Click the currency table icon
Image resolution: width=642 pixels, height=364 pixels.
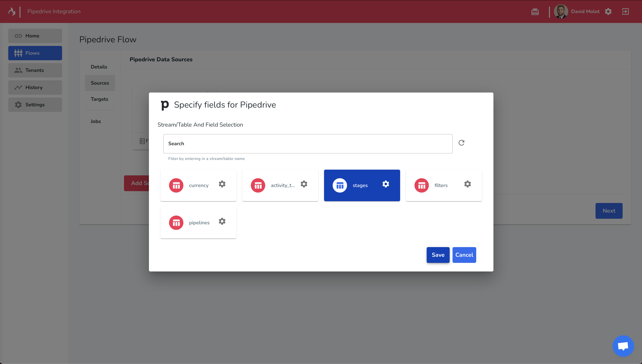tap(176, 185)
